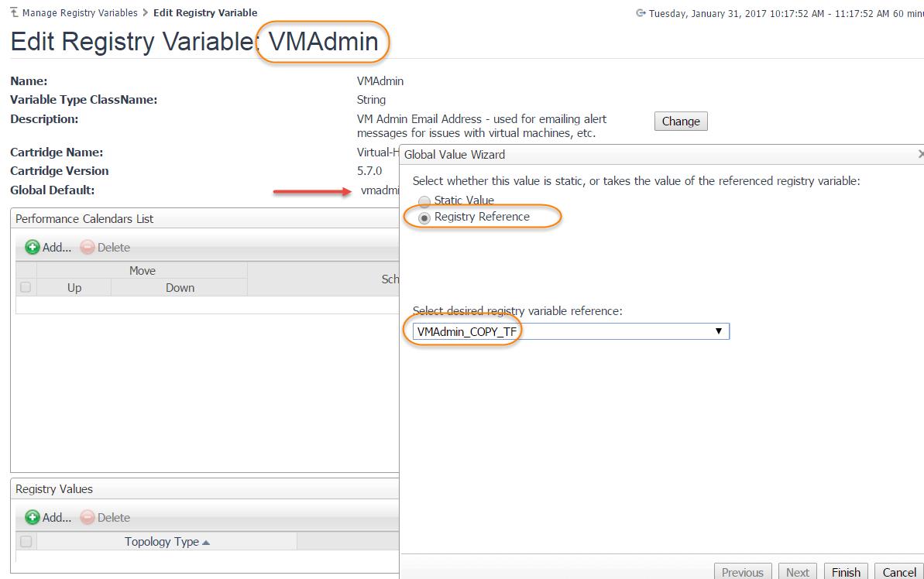This screenshot has width=924, height=579.
Task: Close the Global Value Wizard dialog
Action: coord(919,155)
